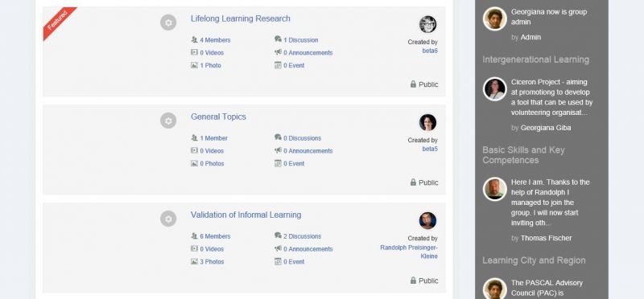644x299 pixels.
Task: Click Thomas Fischer avatar in sidebar
Action: (x=494, y=189)
